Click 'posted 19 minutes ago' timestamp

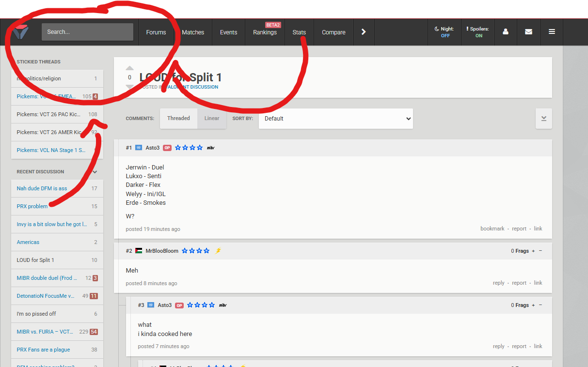pyautogui.click(x=153, y=229)
